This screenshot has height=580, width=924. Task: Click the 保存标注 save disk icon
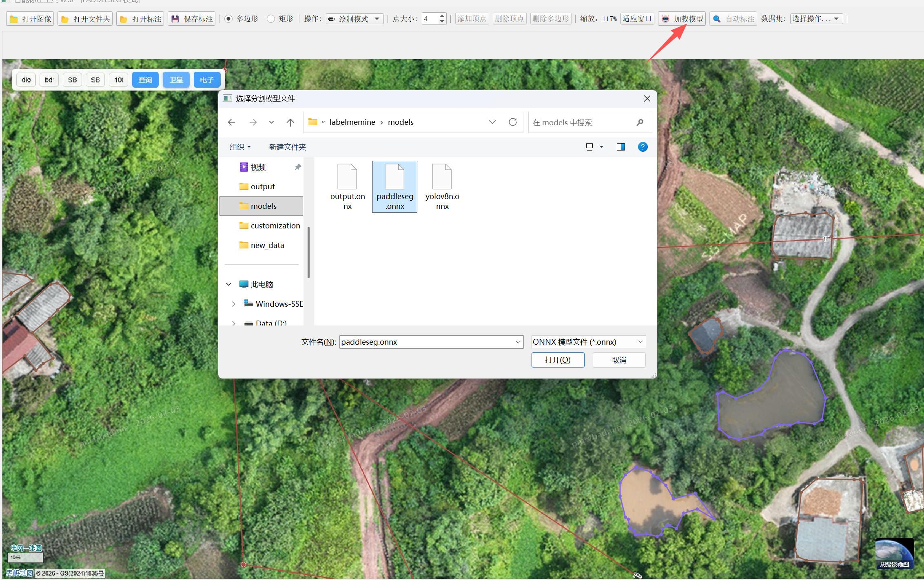(175, 19)
